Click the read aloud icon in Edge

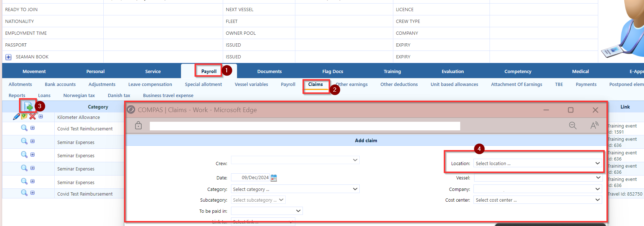tap(594, 125)
